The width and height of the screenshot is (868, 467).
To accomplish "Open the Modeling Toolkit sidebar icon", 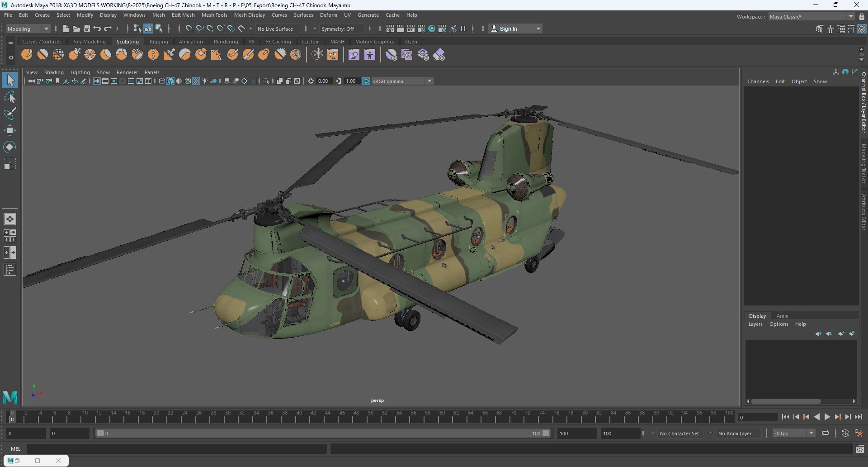I will tap(820, 29).
